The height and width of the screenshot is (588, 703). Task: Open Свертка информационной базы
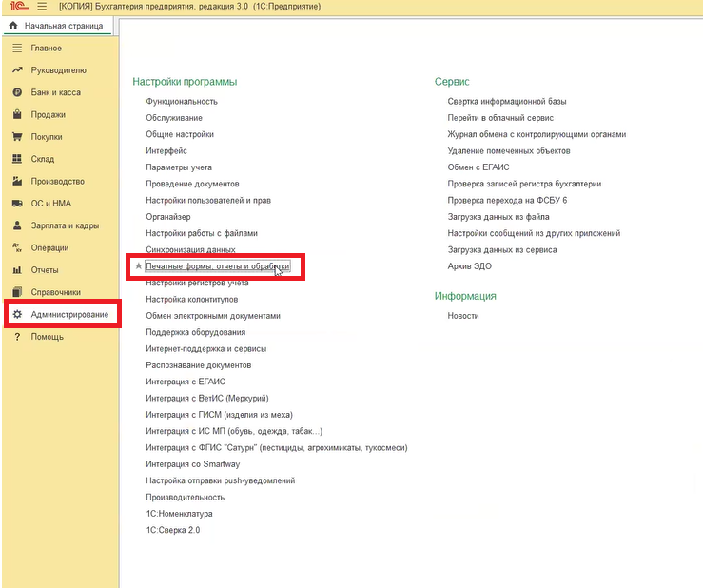coord(507,102)
